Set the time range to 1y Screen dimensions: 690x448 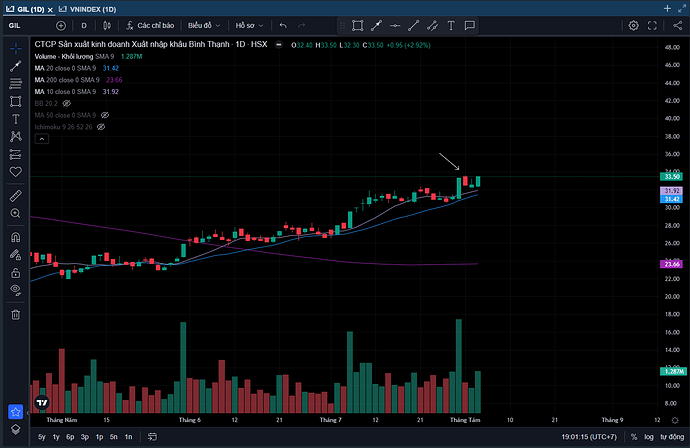[55, 437]
